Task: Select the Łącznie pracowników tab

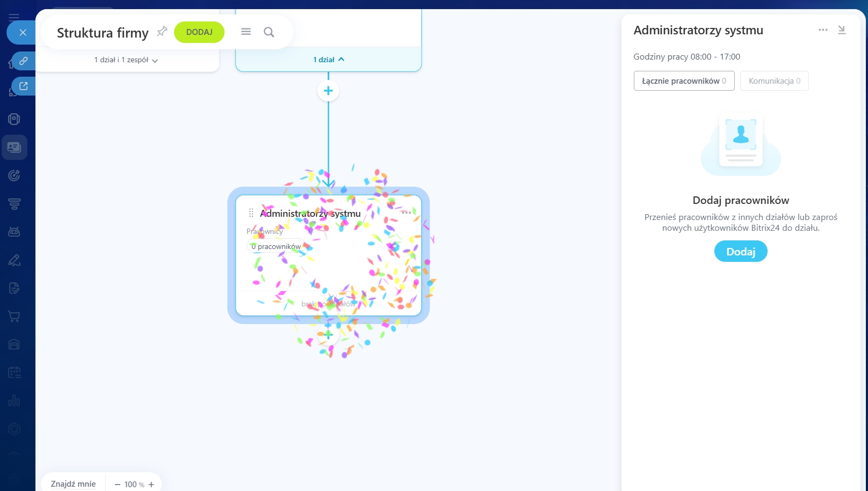Action: click(x=684, y=81)
